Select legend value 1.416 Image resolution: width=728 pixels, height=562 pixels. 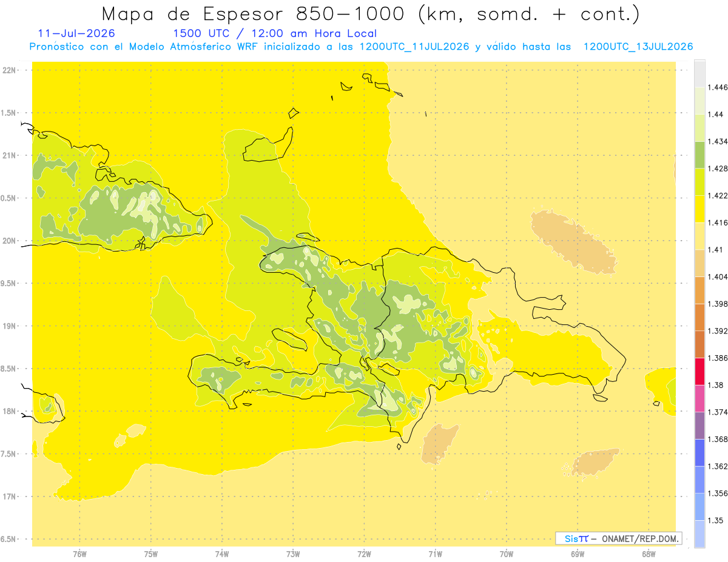pyautogui.click(x=718, y=222)
